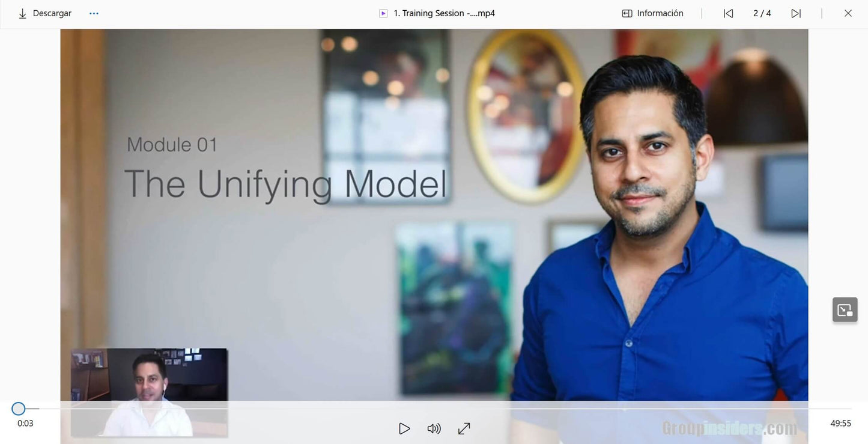Skip to the next file
The height and width of the screenshot is (444, 868).
coord(796,13)
